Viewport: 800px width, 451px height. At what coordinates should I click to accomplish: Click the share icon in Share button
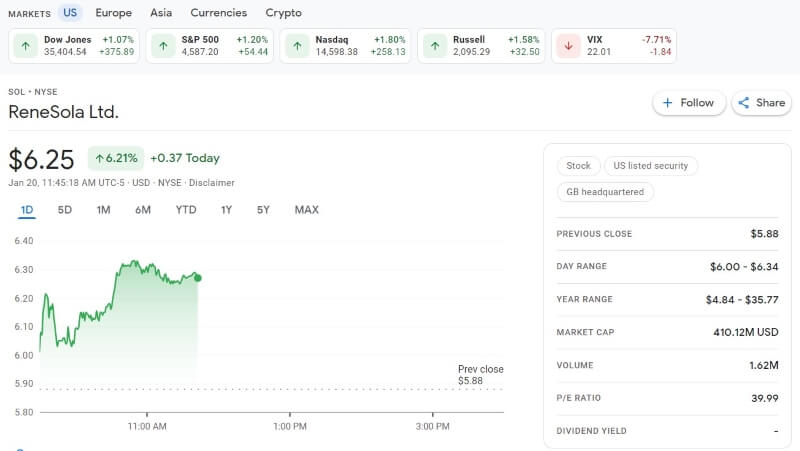click(744, 103)
